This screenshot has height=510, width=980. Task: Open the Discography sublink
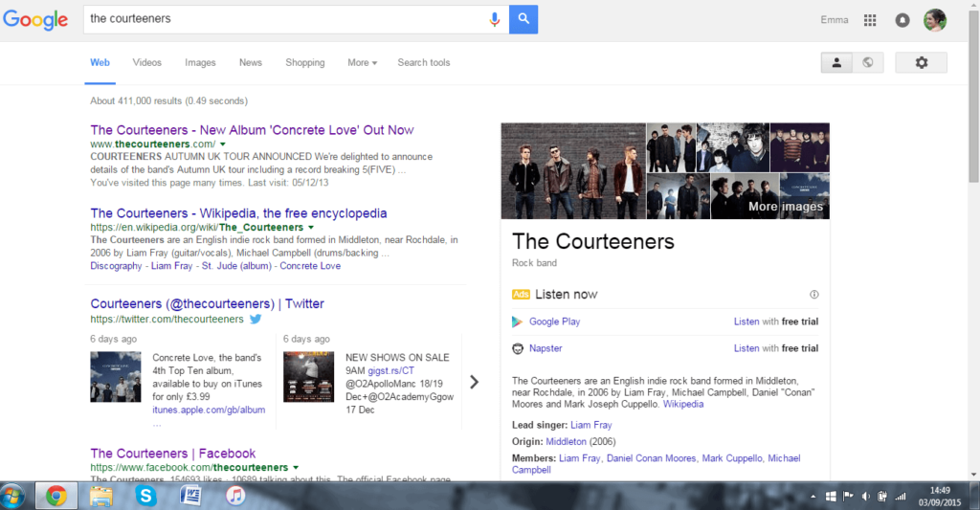pyautogui.click(x=116, y=266)
